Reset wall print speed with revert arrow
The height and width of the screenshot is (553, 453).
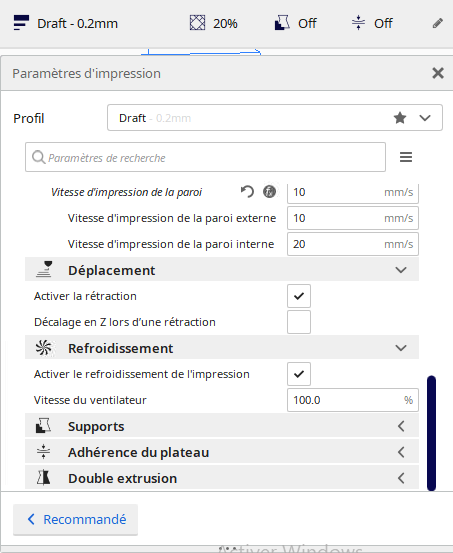click(247, 192)
